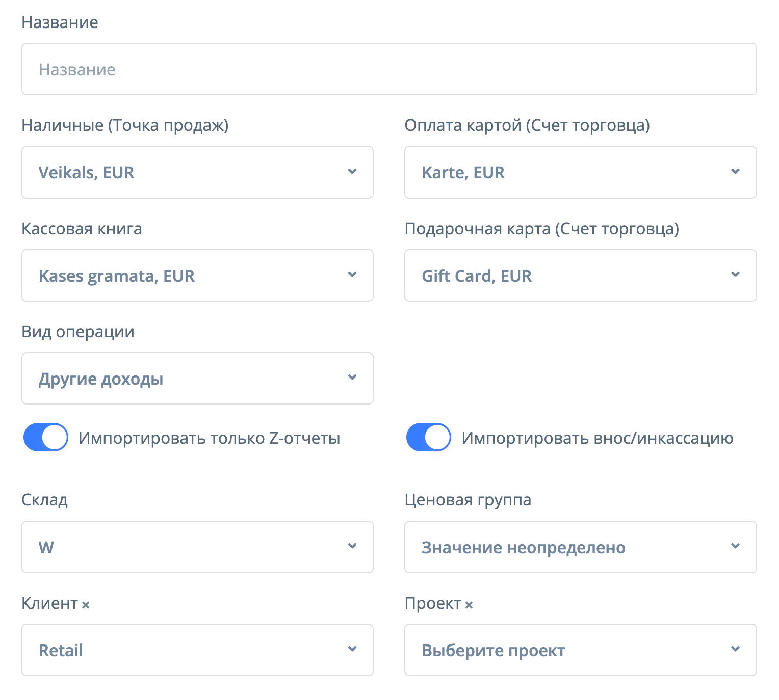Click chevron arrow in Gift Card field
This screenshot has width=779, height=700.
click(x=735, y=275)
